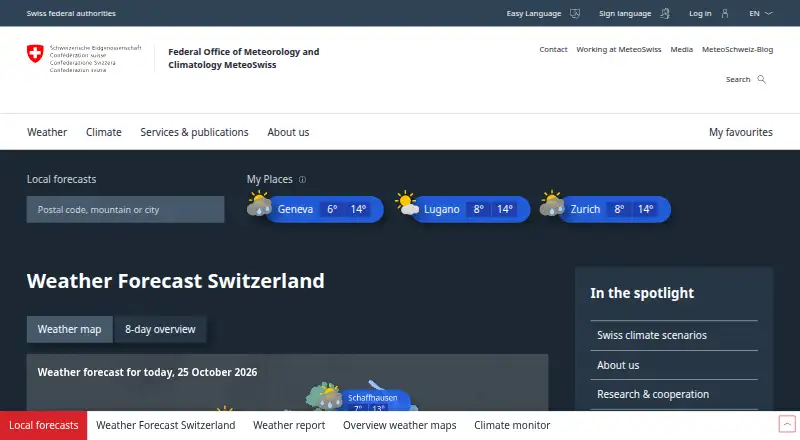Image resolution: width=800 pixels, height=440 pixels.
Task: Click the Easy Language link text
Action: pyautogui.click(x=534, y=14)
